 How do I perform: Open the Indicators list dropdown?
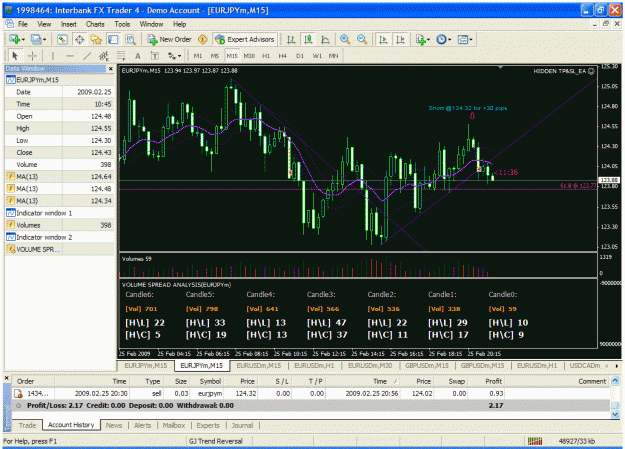coord(423,39)
